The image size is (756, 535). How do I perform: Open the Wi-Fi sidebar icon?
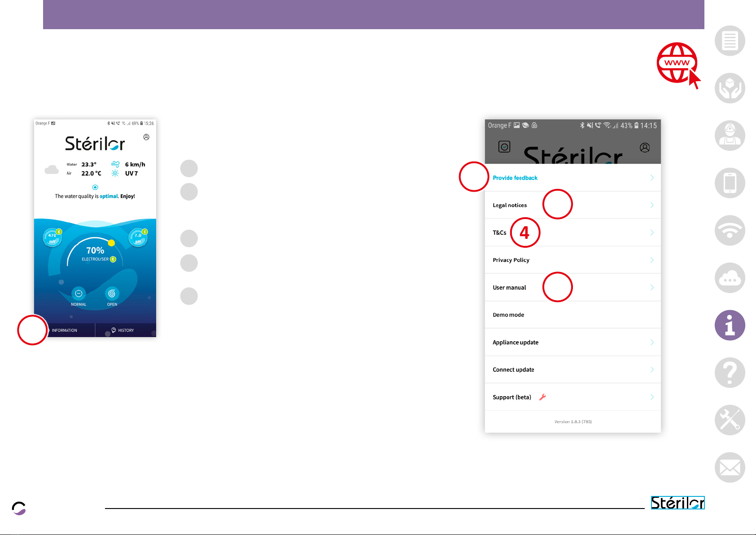tap(730, 231)
